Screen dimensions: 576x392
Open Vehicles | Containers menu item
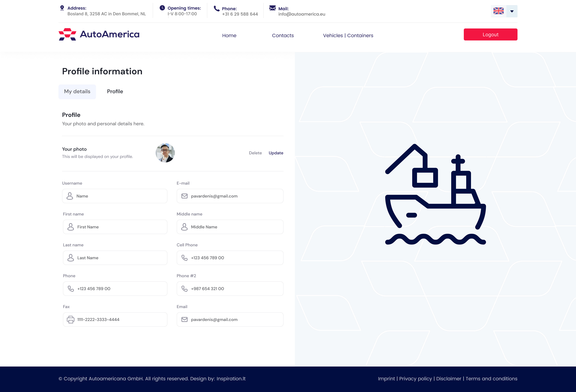pyautogui.click(x=348, y=35)
